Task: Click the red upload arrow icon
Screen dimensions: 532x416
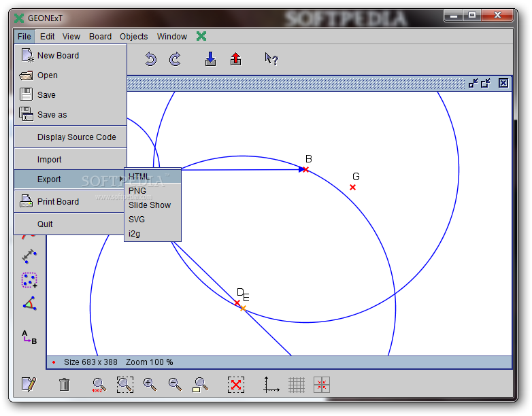Action: [236, 59]
